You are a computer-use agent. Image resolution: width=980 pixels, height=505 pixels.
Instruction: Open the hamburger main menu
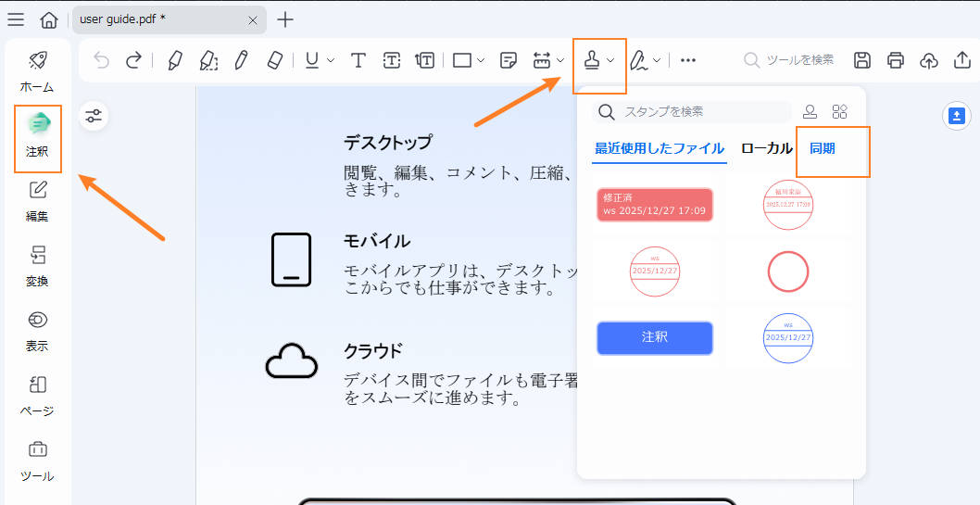[x=16, y=19]
